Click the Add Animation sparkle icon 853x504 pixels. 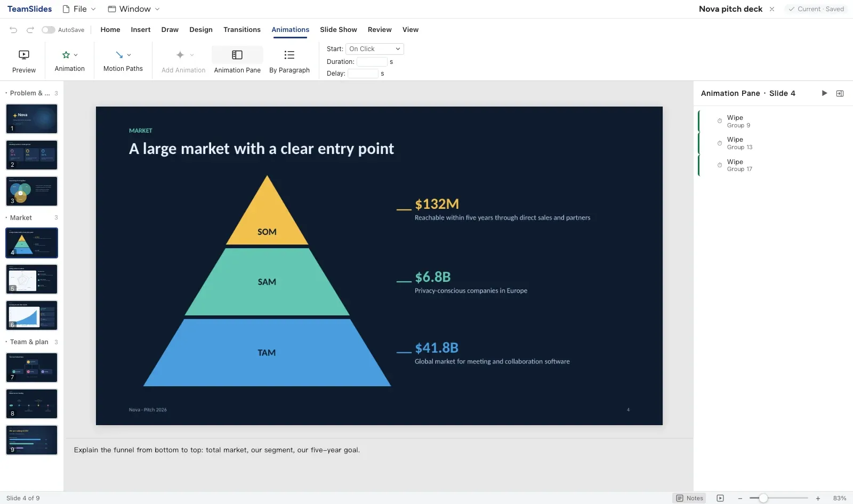click(180, 55)
